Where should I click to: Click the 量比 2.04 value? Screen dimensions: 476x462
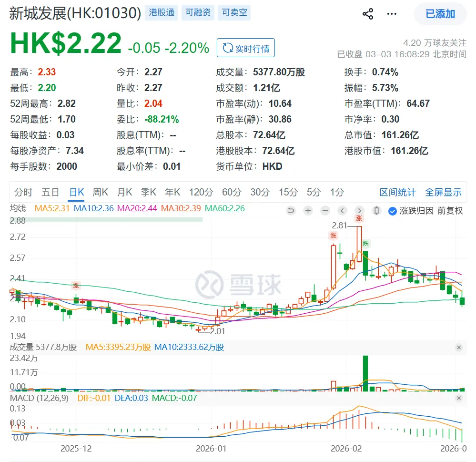[x=153, y=103]
